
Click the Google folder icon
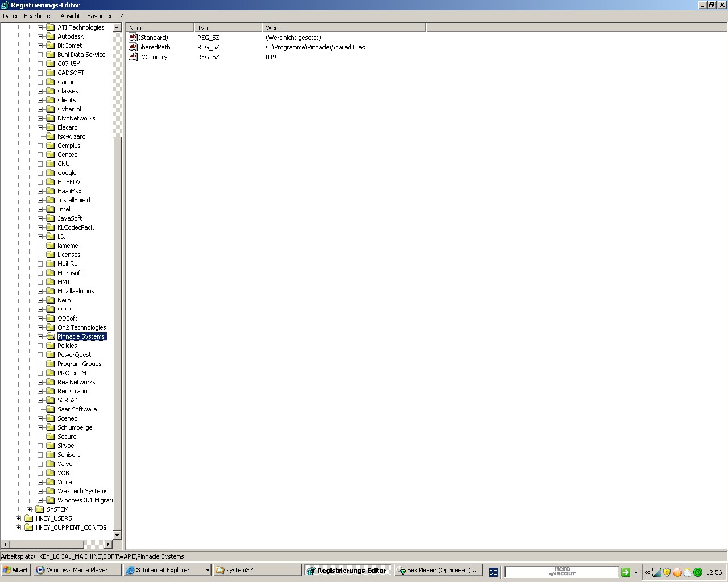point(50,173)
